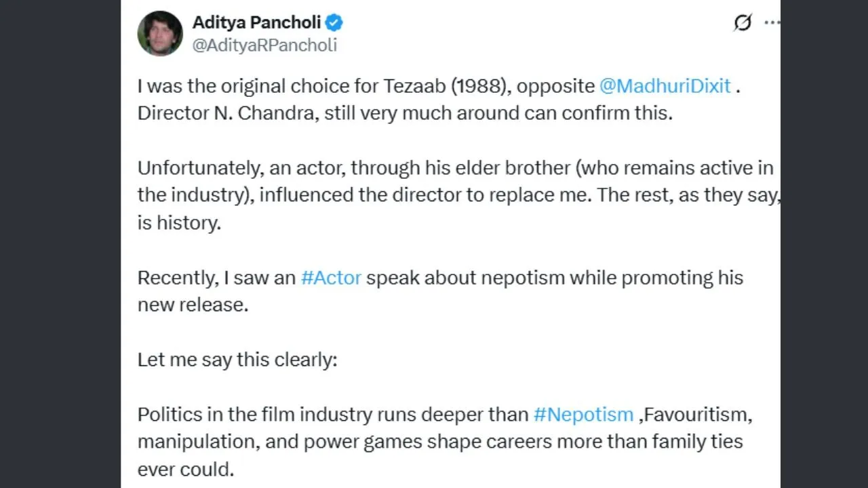
Task: Ask Grok about this post
Action: coord(743,22)
